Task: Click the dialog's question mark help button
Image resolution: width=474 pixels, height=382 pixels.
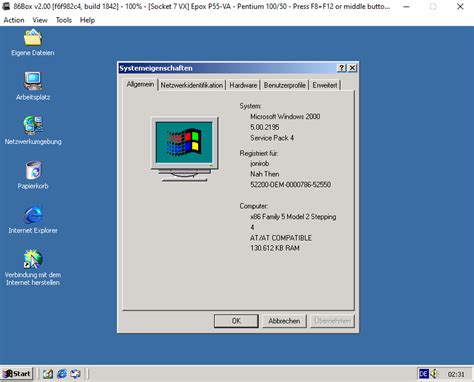Action: pyautogui.click(x=342, y=68)
